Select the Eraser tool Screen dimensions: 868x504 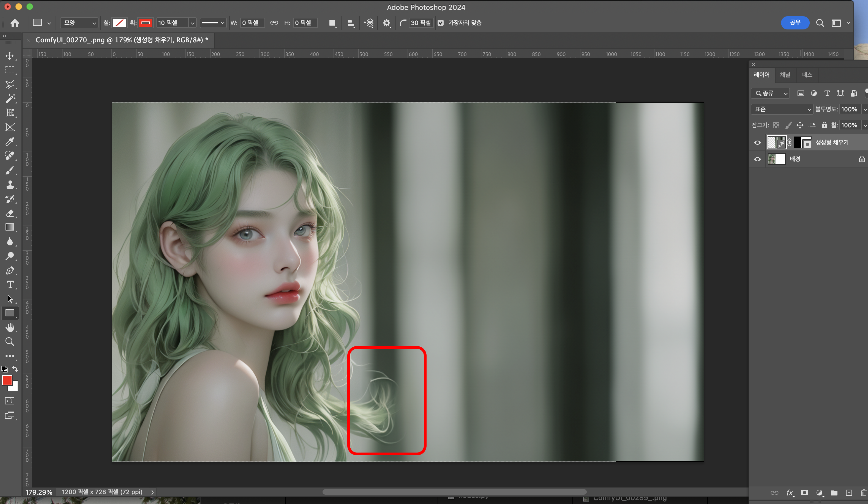click(x=10, y=213)
